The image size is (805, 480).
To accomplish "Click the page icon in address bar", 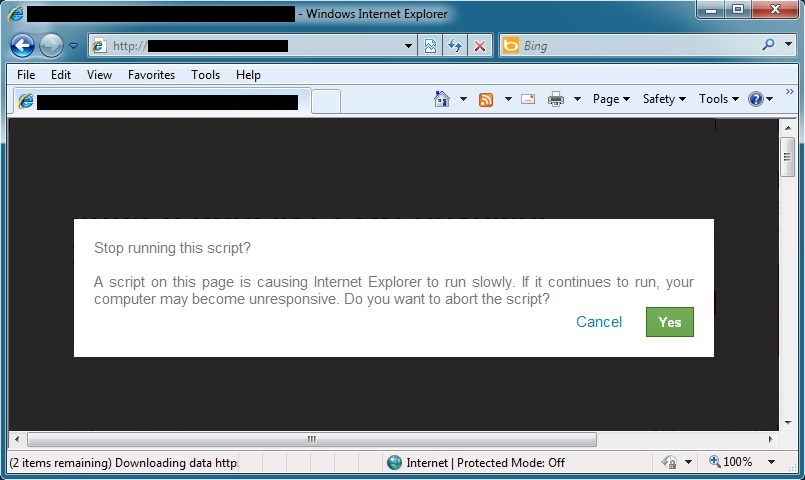I will (x=99, y=46).
